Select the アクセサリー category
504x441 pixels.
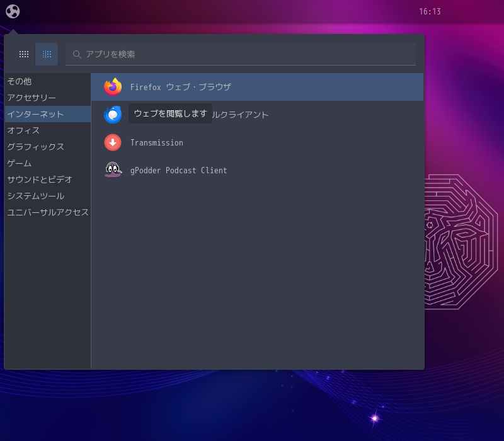(48, 98)
